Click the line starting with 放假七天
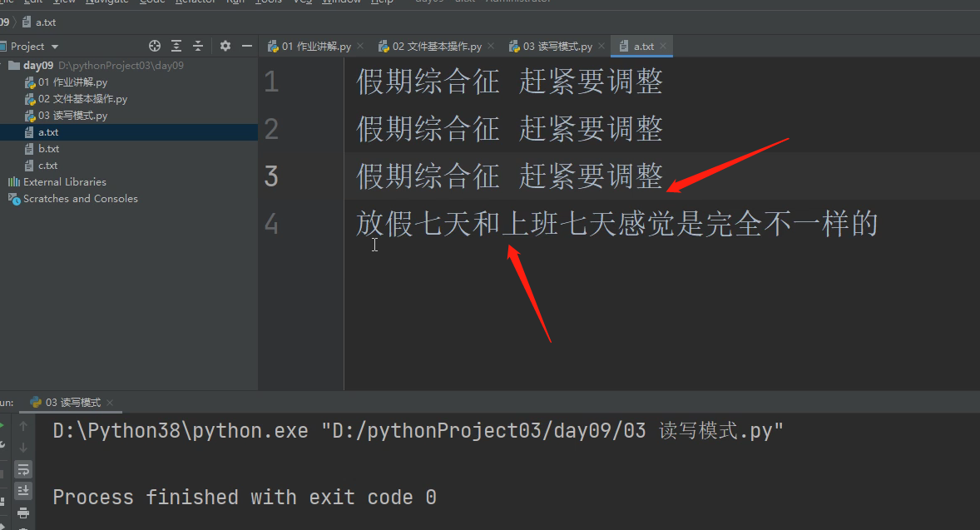980x530 pixels. pyautogui.click(x=617, y=224)
